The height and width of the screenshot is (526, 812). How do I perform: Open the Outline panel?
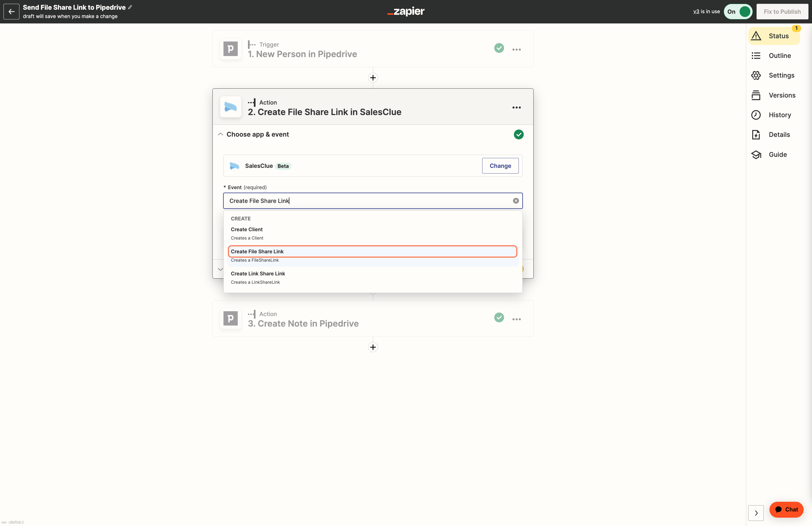(774, 56)
